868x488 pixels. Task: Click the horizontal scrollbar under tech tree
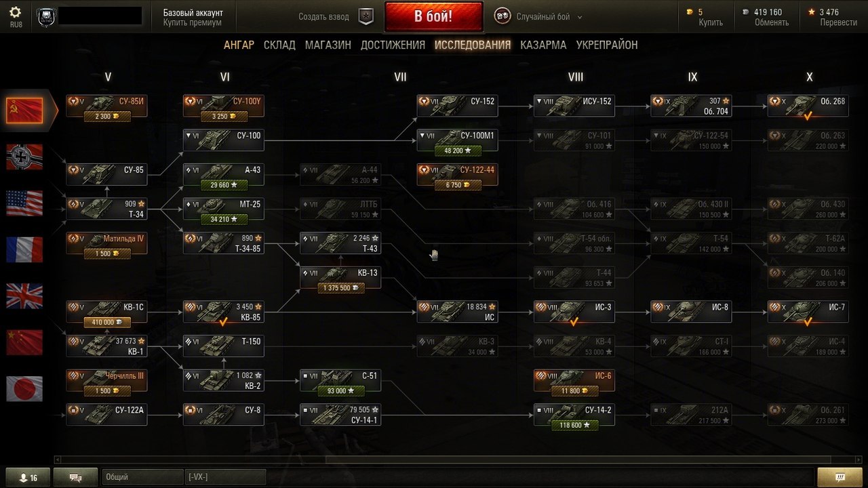(434, 460)
